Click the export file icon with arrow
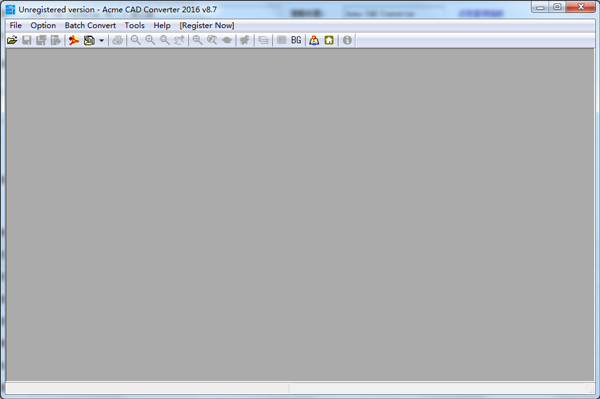Screen dimensions: 600x399 [x=56, y=40]
